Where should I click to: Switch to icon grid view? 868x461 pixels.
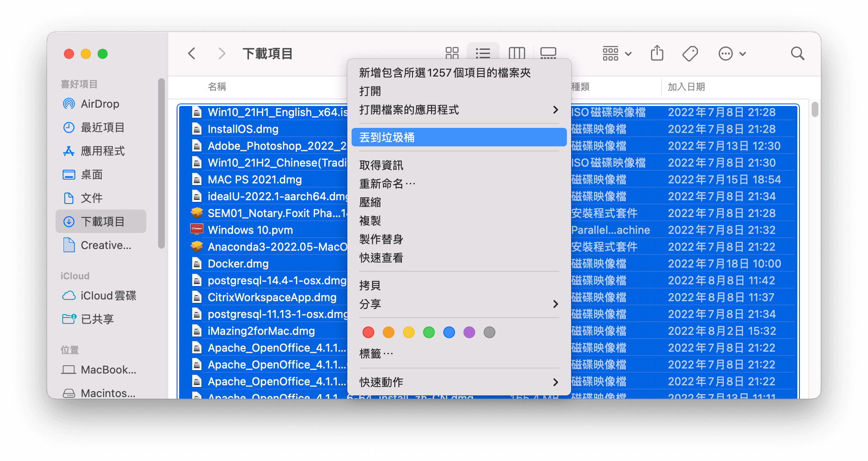(x=452, y=53)
